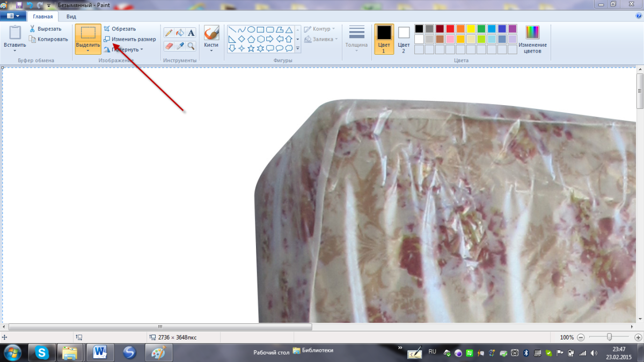Image resolution: width=644 pixels, height=362 pixels.
Task: Pick the green color swatch
Action: [x=481, y=29]
